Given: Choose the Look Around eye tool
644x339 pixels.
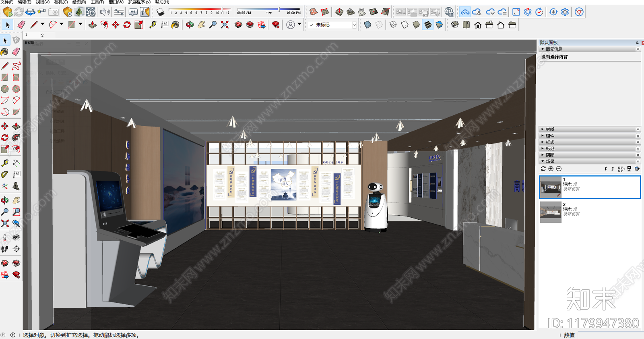Looking at the screenshot, I should 16,237.
